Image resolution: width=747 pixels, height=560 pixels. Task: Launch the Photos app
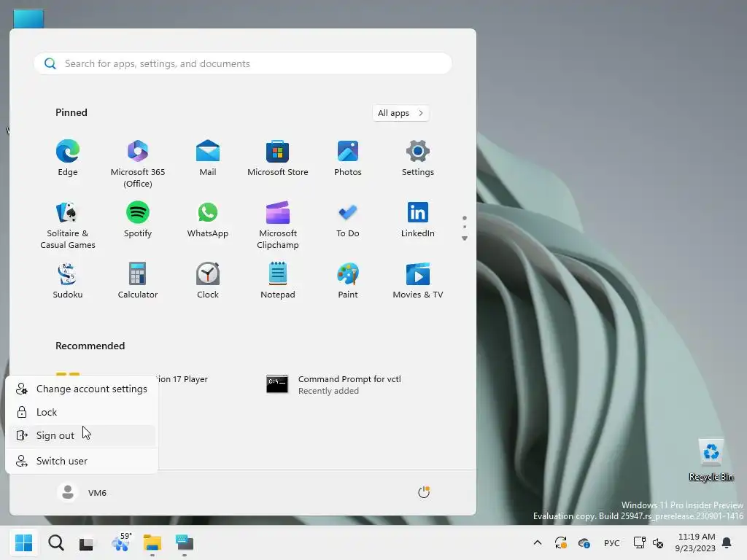coord(348,158)
